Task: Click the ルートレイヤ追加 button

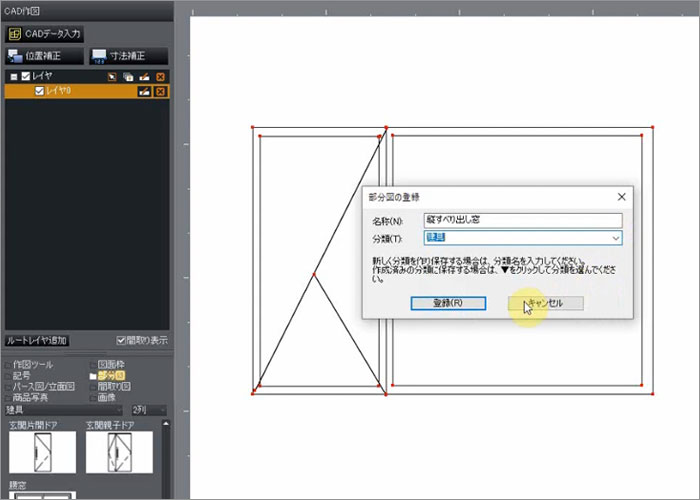Action: tap(37, 341)
